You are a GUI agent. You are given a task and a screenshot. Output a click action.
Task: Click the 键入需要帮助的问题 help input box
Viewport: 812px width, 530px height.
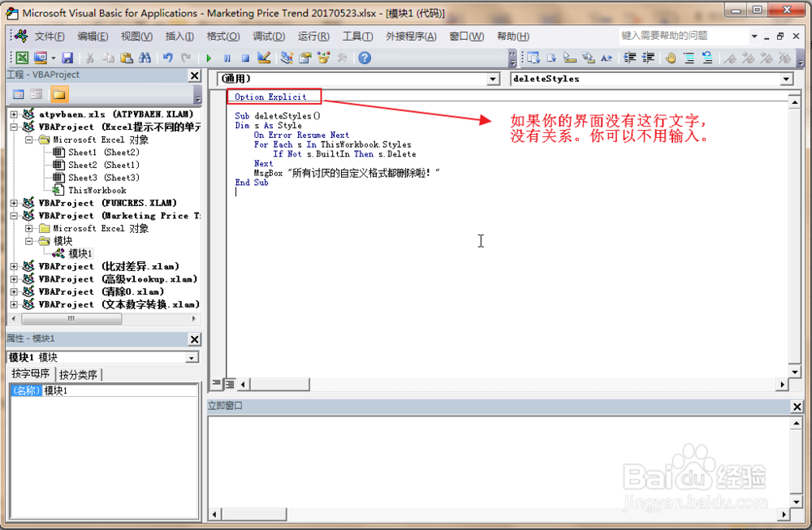point(684,36)
